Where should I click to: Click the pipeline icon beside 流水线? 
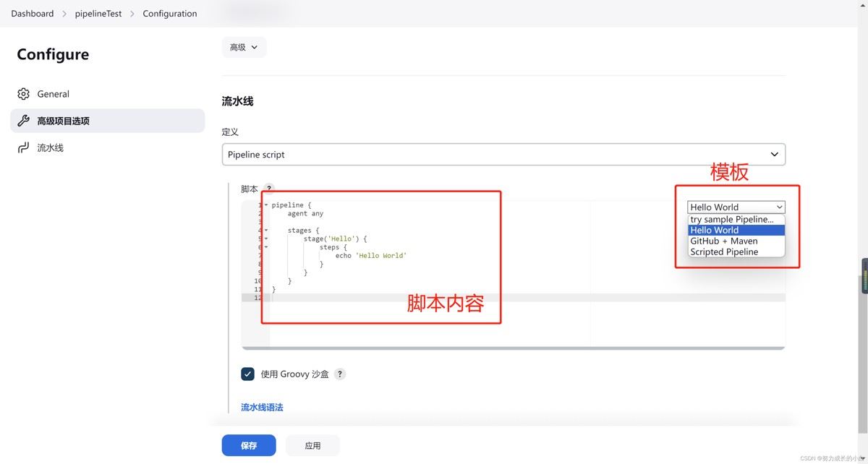pyautogui.click(x=23, y=147)
